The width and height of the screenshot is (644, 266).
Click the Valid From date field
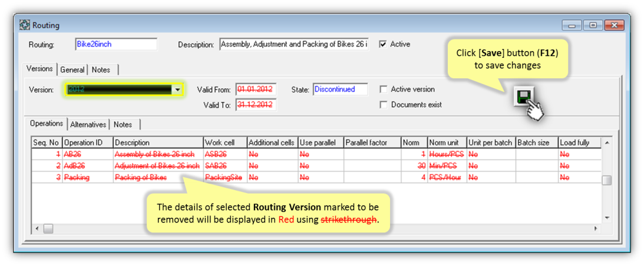coord(256,89)
